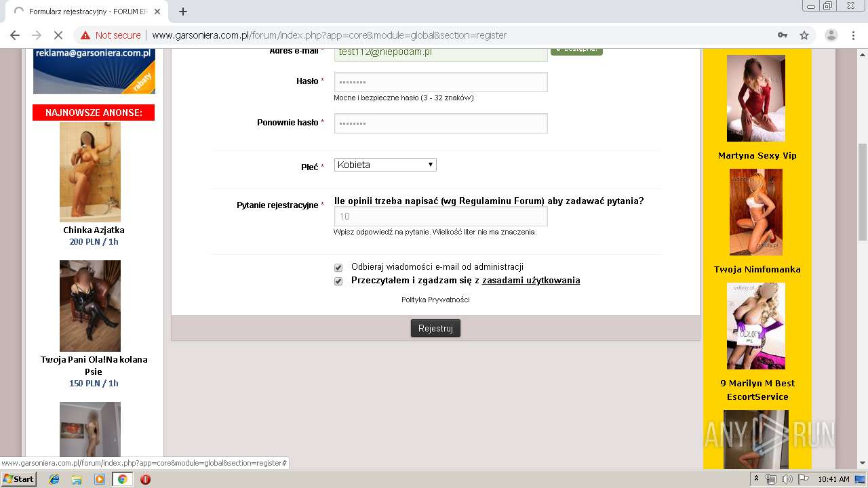Click the Hasło password field

click(441, 82)
